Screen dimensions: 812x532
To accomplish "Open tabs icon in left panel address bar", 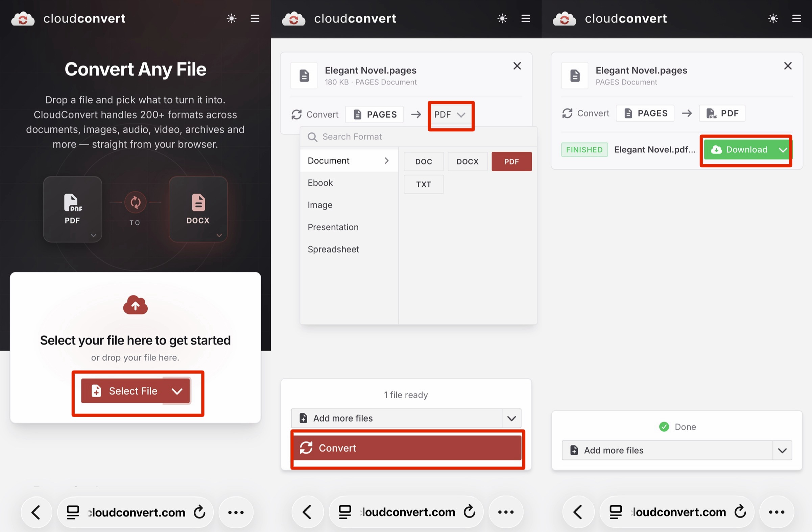I will click(73, 512).
